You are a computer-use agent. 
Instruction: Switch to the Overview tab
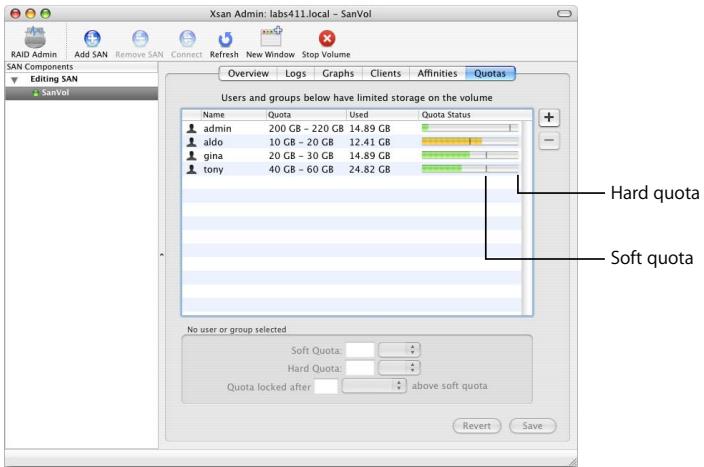248,73
